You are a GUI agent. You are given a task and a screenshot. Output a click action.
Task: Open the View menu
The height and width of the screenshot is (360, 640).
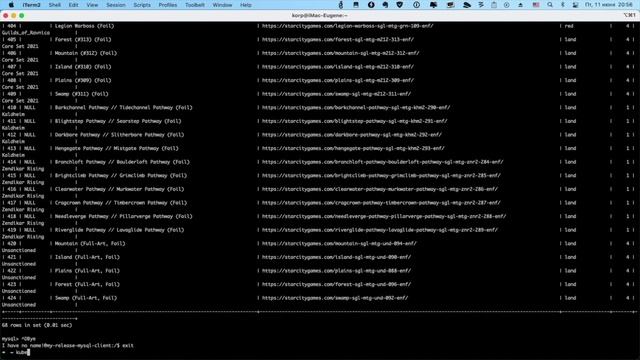pyautogui.click(x=92, y=5)
